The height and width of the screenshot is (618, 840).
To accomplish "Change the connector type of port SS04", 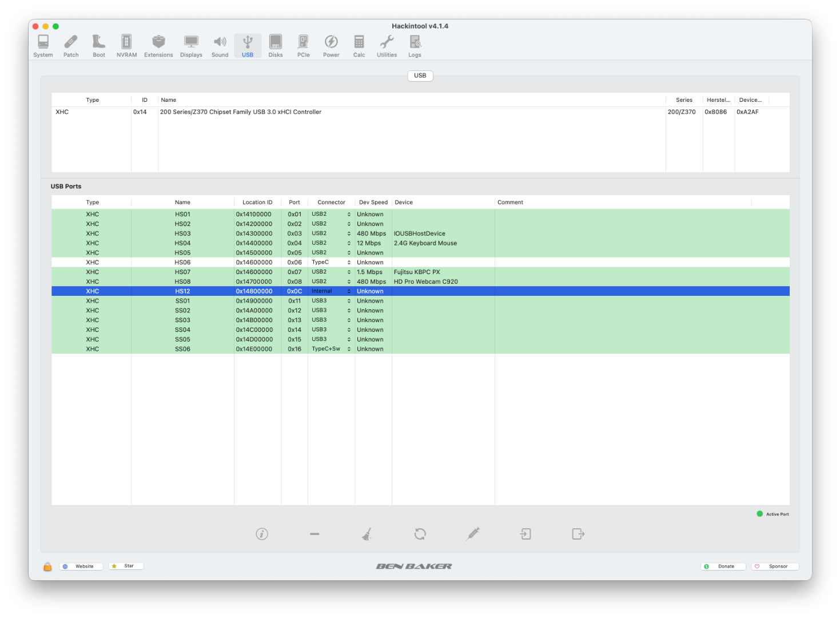I will (x=331, y=330).
